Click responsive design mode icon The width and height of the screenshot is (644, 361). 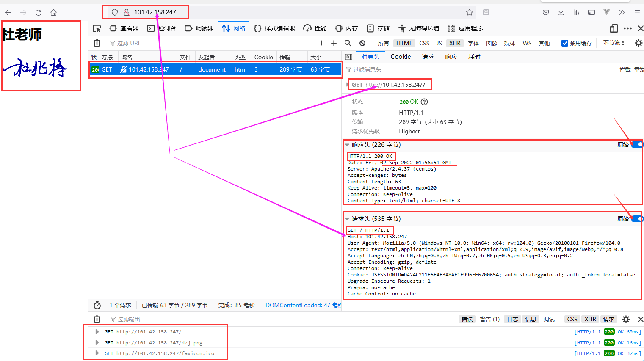click(x=614, y=28)
